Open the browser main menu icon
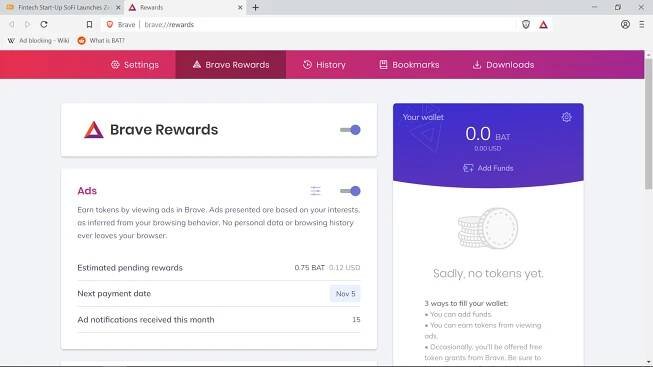Screen dimensions: 653x367 tap(642, 25)
